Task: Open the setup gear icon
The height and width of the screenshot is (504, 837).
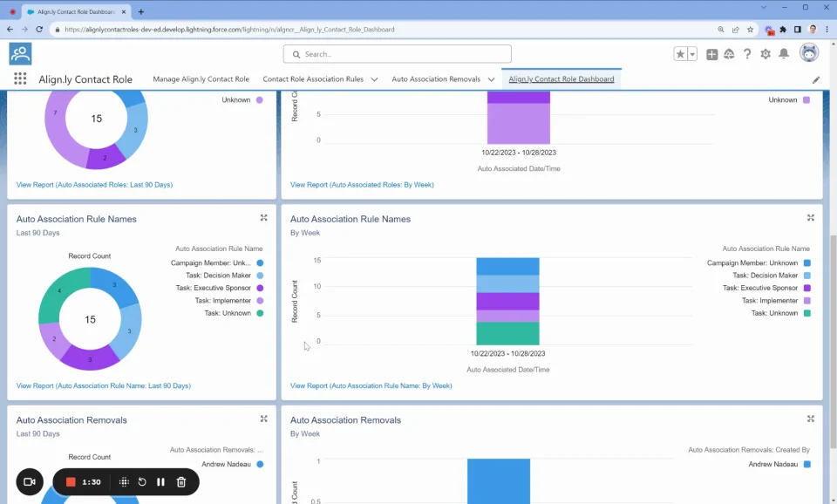Action: pyautogui.click(x=766, y=54)
